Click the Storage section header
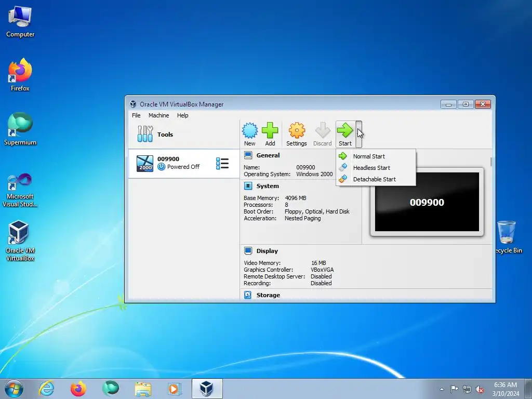Image resolution: width=532 pixels, height=399 pixels. 268,295
